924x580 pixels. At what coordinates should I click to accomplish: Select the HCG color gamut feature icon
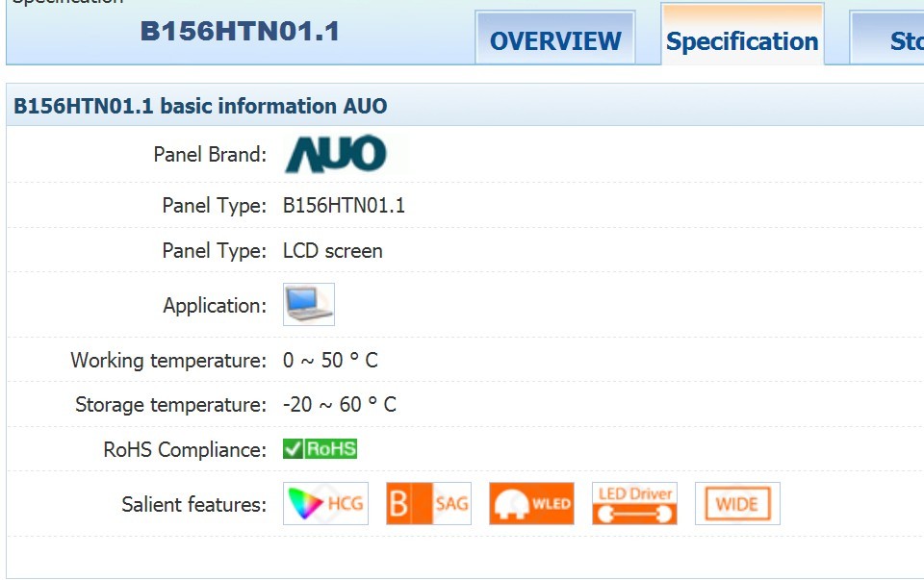pos(326,503)
